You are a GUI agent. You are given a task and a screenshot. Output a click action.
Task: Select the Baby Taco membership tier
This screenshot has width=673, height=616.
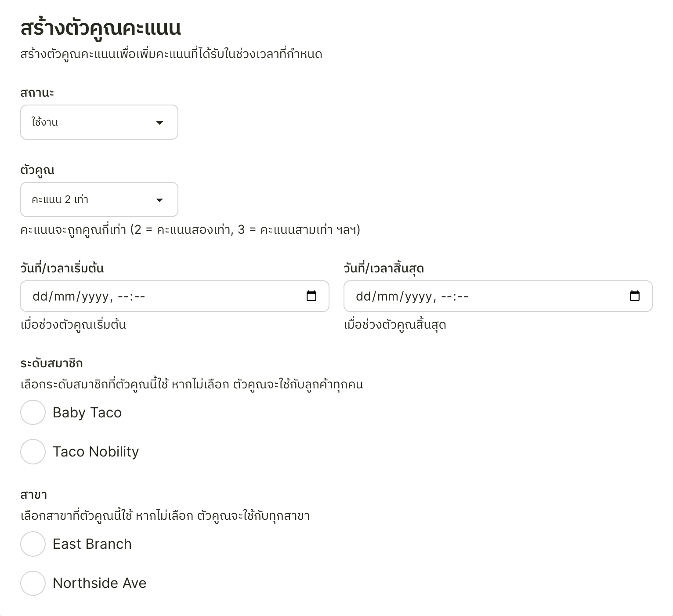[33, 412]
